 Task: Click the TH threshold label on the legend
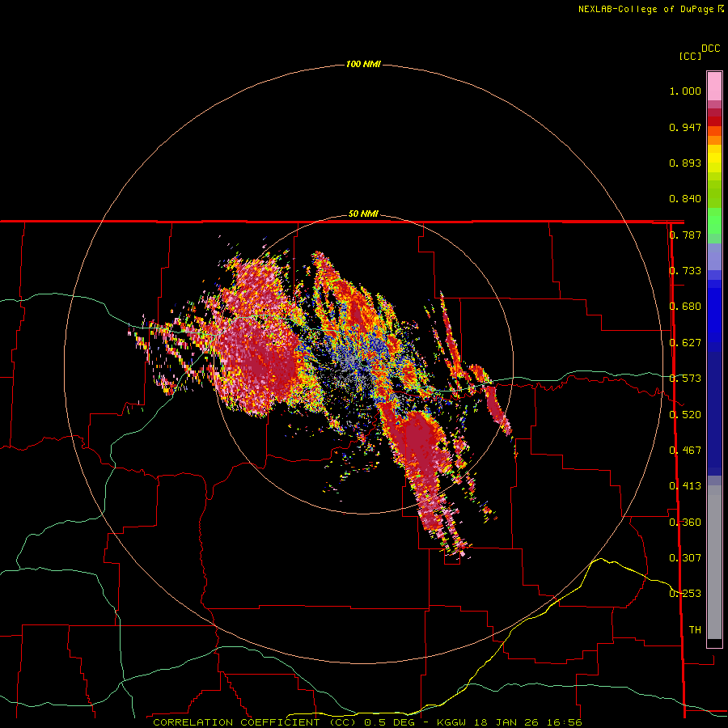[695, 630]
